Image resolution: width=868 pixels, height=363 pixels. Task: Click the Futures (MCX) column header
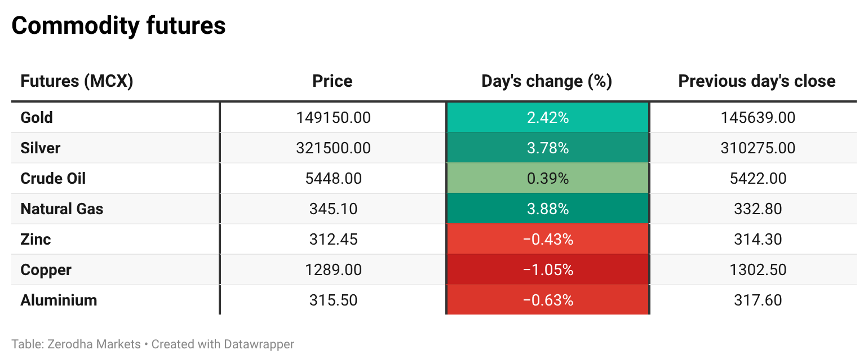(77, 81)
